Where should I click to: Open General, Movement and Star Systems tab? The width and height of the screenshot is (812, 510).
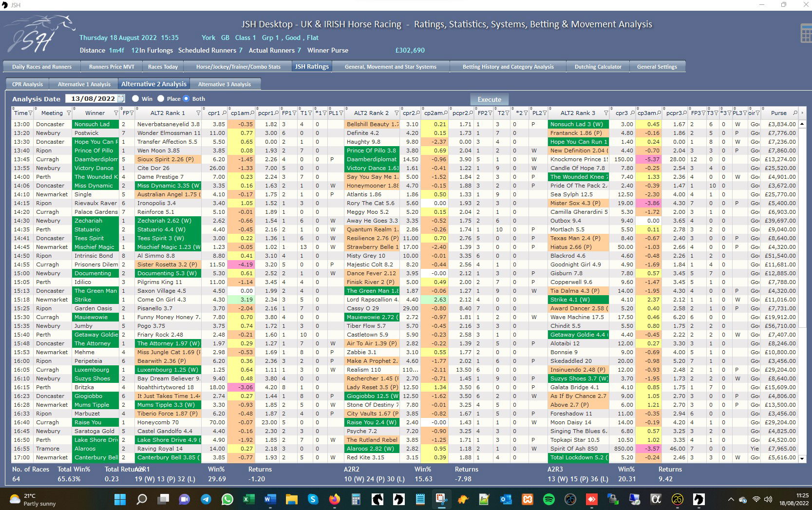point(391,67)
